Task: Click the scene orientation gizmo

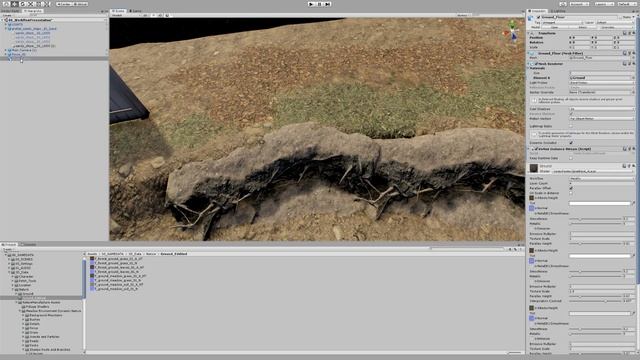Action: point(513,32)
